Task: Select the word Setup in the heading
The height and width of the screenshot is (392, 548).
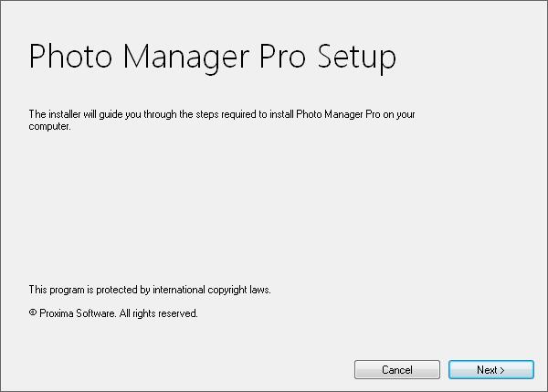Action: pyautogui.click(x=356, y=58)
